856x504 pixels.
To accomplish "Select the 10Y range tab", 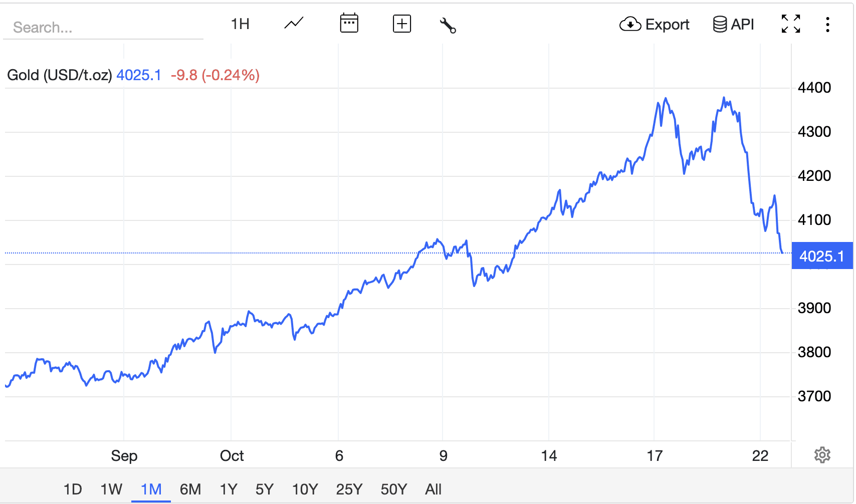I will [305, 489].
